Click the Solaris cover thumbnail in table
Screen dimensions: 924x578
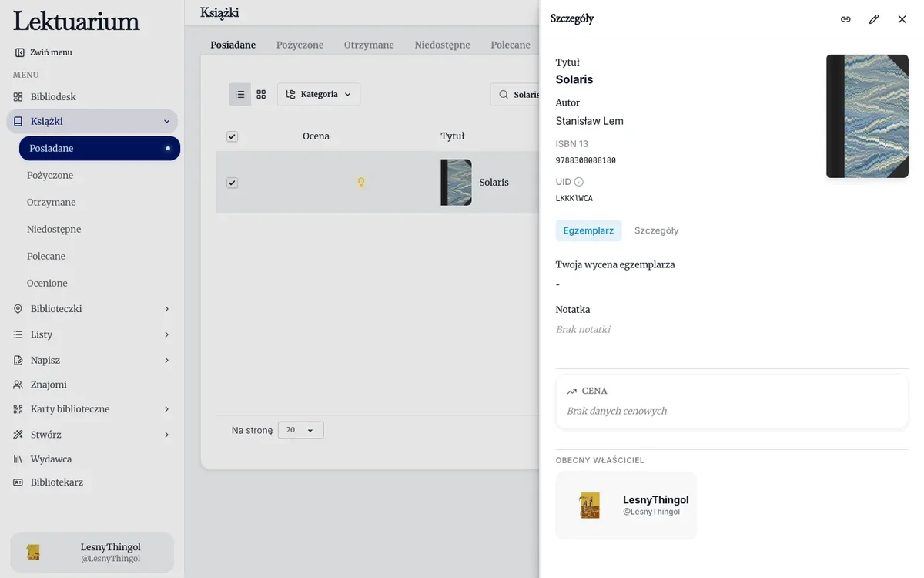[456, 183]
